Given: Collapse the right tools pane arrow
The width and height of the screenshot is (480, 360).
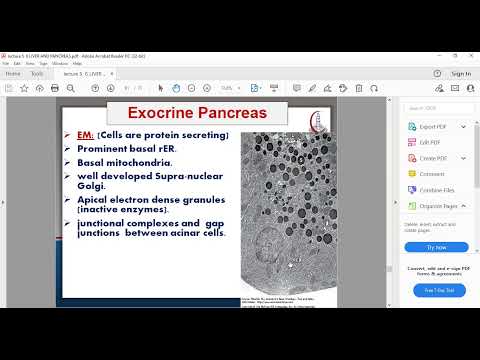Looking at the screenshot, I should point(396,202).
